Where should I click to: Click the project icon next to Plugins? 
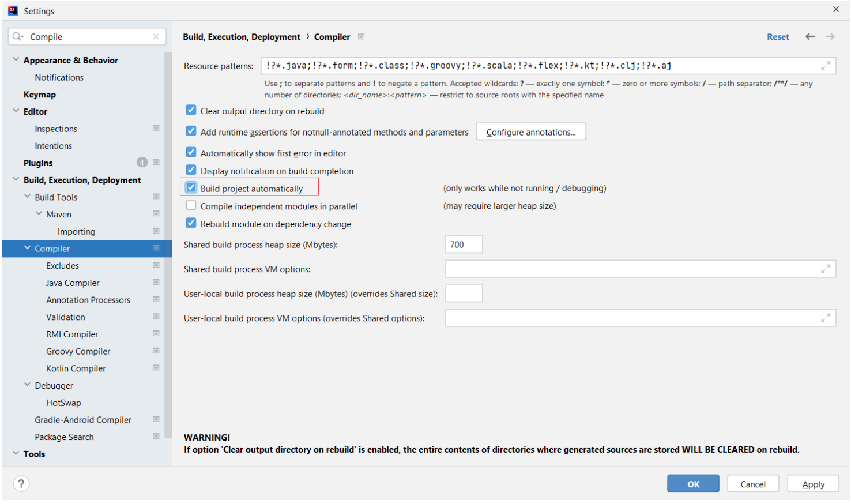156,162
